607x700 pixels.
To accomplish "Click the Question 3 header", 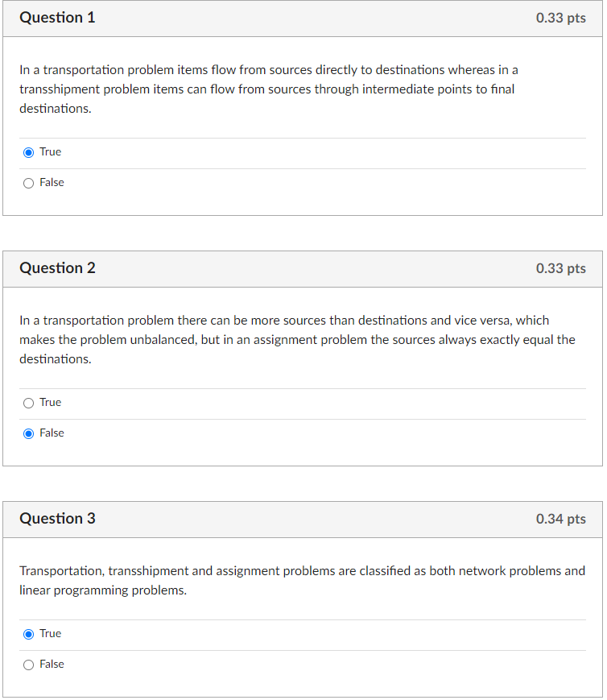I will coord(57,518).
